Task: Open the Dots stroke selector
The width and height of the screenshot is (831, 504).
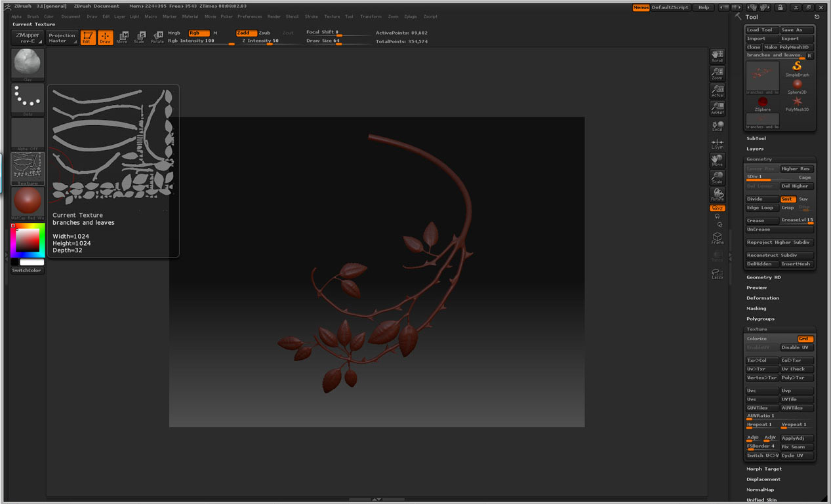Action: pos(28,100)
